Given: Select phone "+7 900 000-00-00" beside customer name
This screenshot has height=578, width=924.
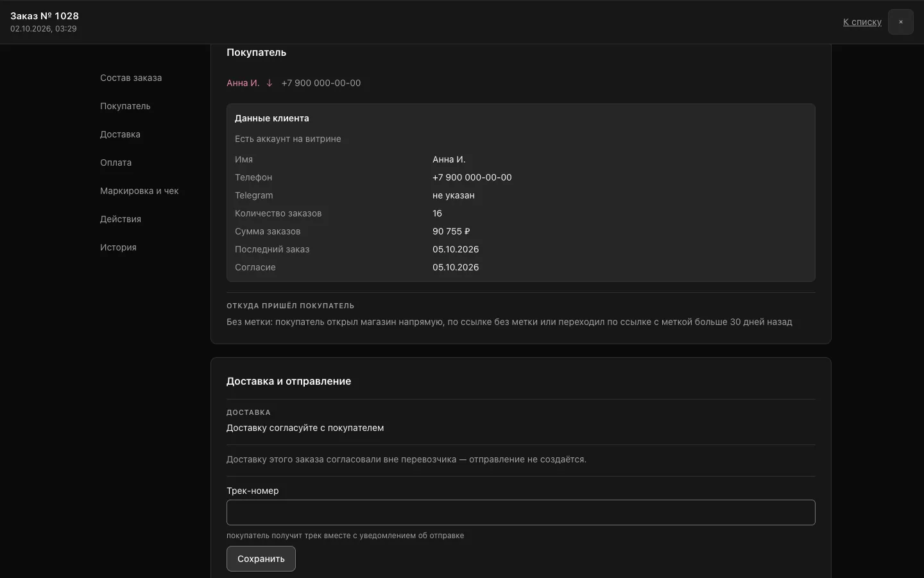Looking at the screenshot, I should point(321,83).
